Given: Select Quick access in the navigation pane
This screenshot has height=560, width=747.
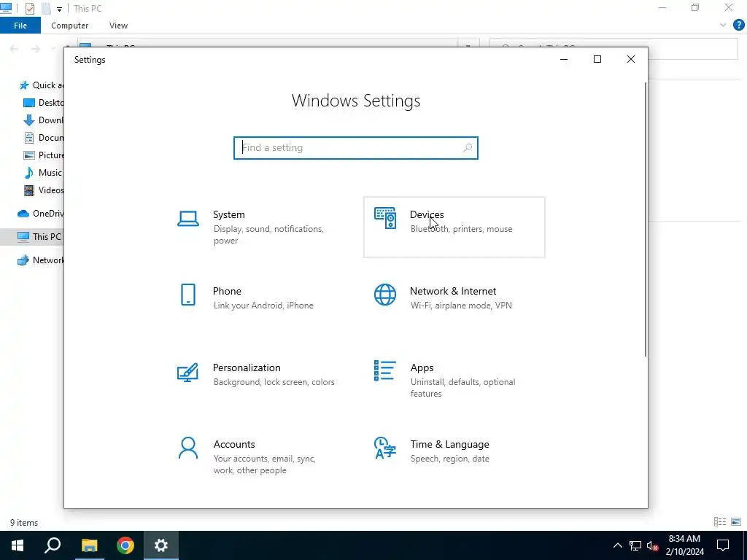Looking at the screenshot, I should tap(40, 85).
